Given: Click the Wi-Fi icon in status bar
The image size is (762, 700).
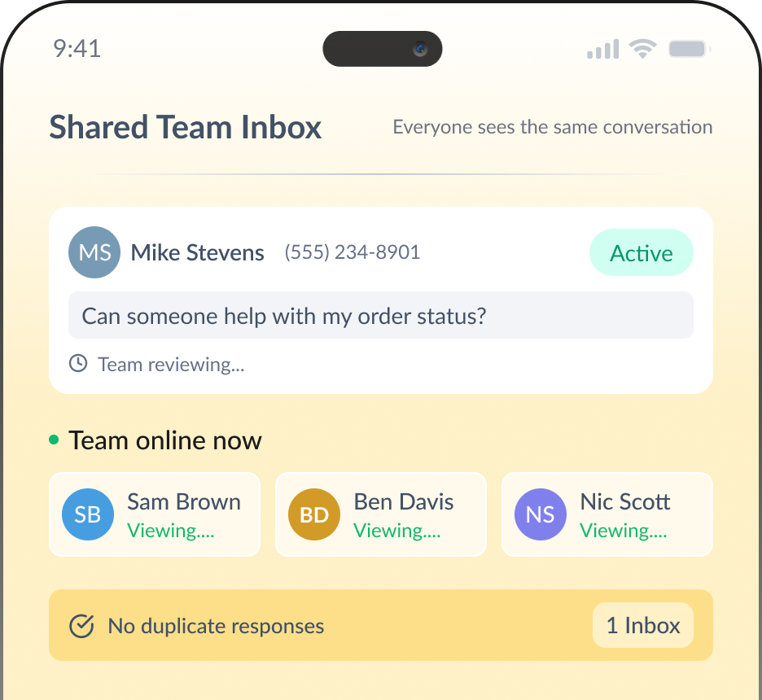Looking at the screenshot, I should pyautogui.click(x=643, y=50).
